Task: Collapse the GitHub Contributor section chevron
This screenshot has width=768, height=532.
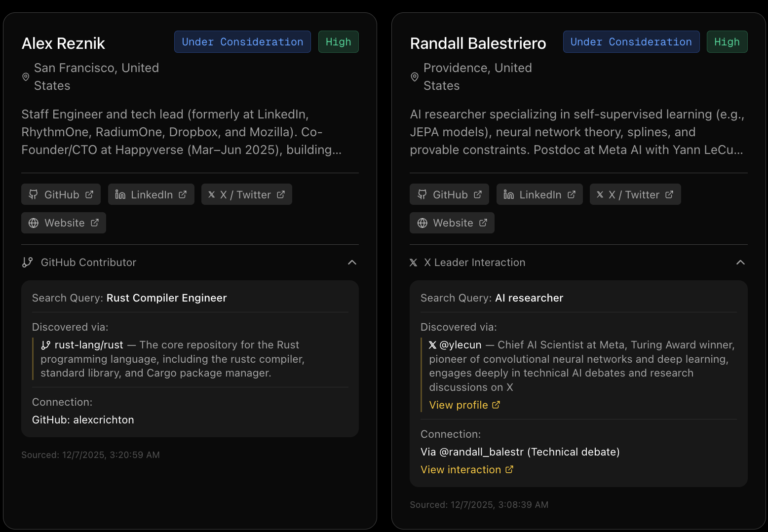Action: click(352, 263)
